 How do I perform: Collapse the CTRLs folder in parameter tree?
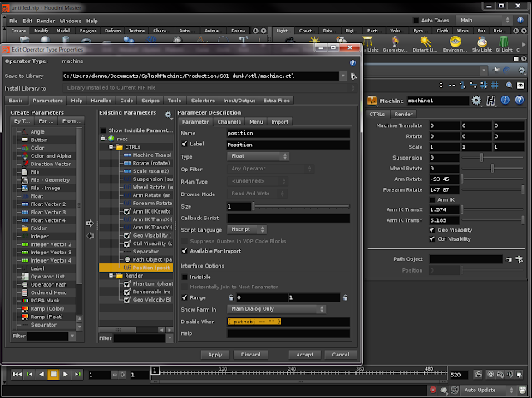pos(111,147)
